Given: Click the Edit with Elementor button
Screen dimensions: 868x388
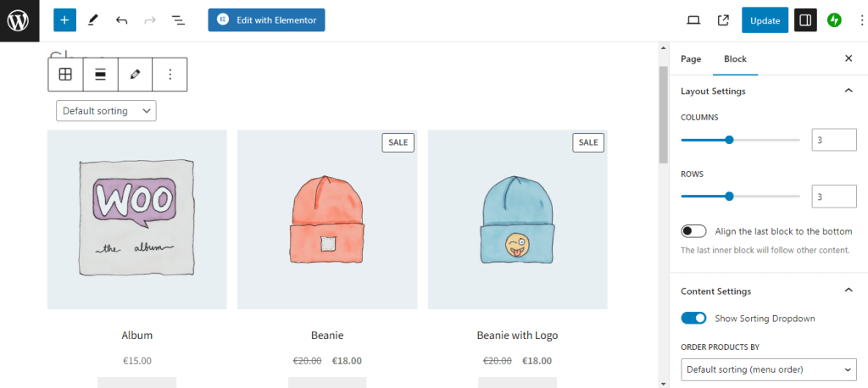Looking at the screenshot, I should 266,20.
